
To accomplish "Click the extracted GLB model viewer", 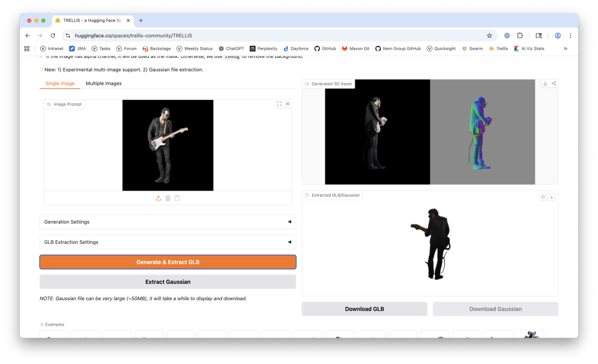I will pos(430,244).
